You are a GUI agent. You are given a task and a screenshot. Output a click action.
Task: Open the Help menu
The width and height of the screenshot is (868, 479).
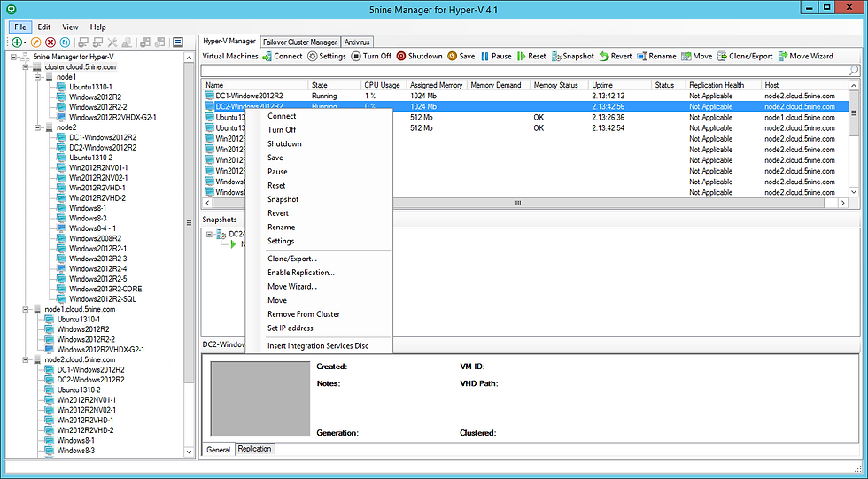pos(98,27)
